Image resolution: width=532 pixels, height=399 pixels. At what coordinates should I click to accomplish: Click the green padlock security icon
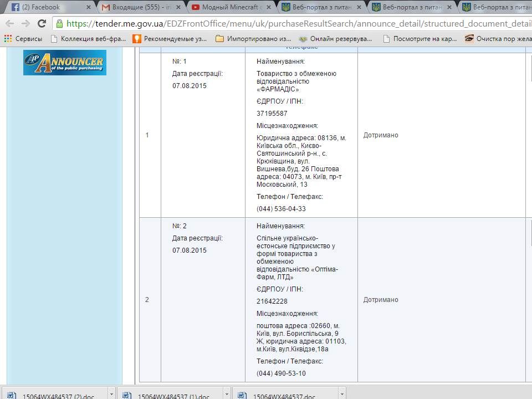click(59, 24)
